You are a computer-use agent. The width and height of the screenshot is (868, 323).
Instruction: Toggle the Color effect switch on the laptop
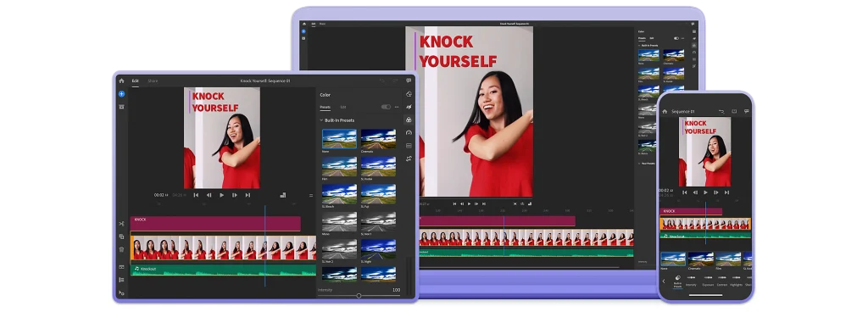[676, 38]
